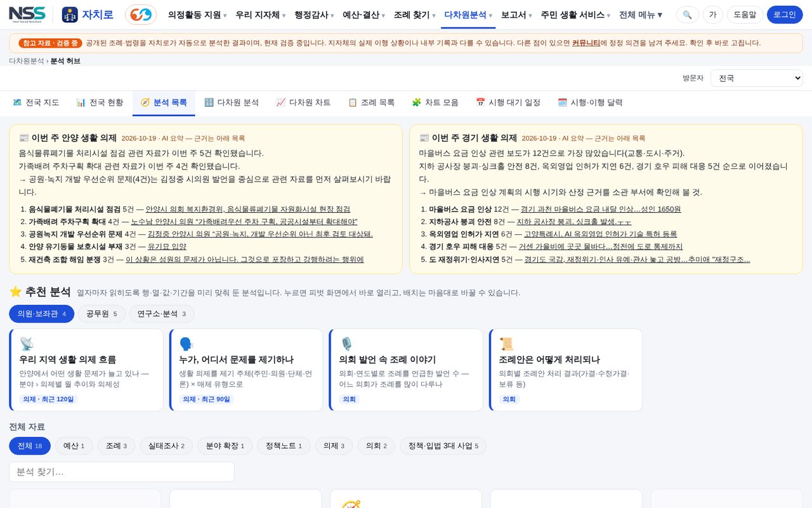Select the 분석 목록 tab
Viewport: 812px width, 508px height.
pos(164,103)
